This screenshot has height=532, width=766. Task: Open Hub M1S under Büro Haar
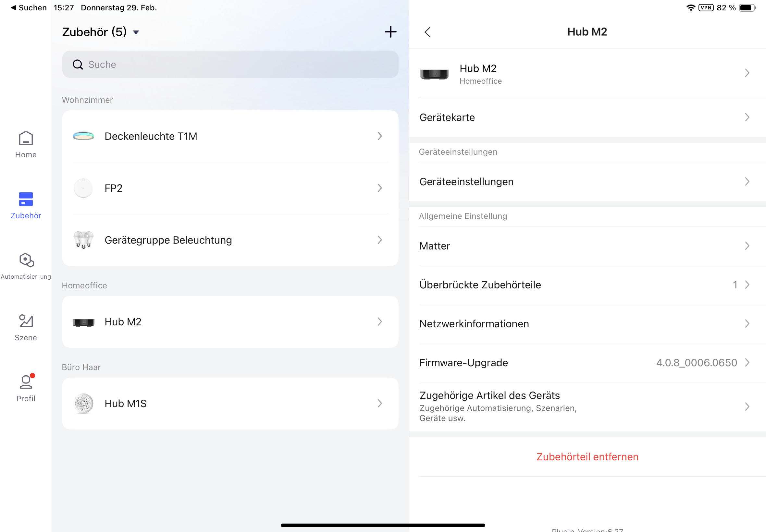(230, 403)
